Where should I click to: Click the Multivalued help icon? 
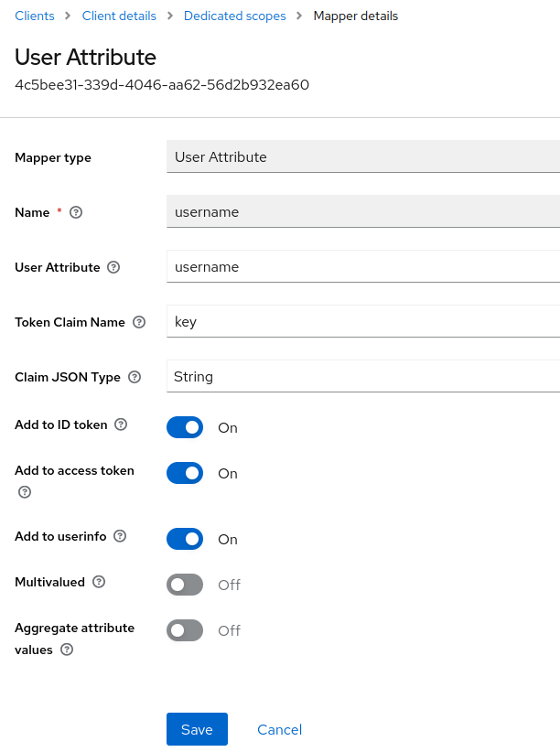tap(99, 582)
